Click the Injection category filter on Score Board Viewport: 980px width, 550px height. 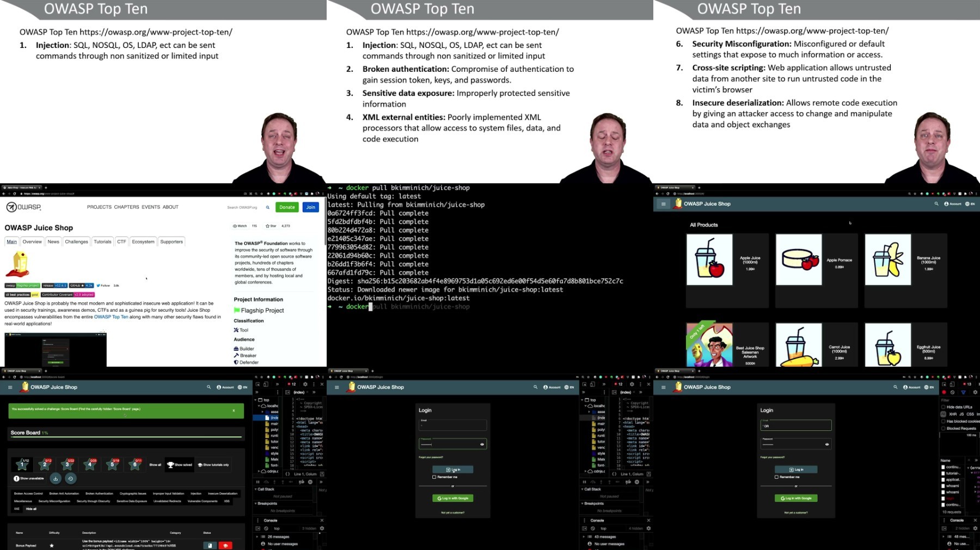pyautogui.click(x=196, y=493)
